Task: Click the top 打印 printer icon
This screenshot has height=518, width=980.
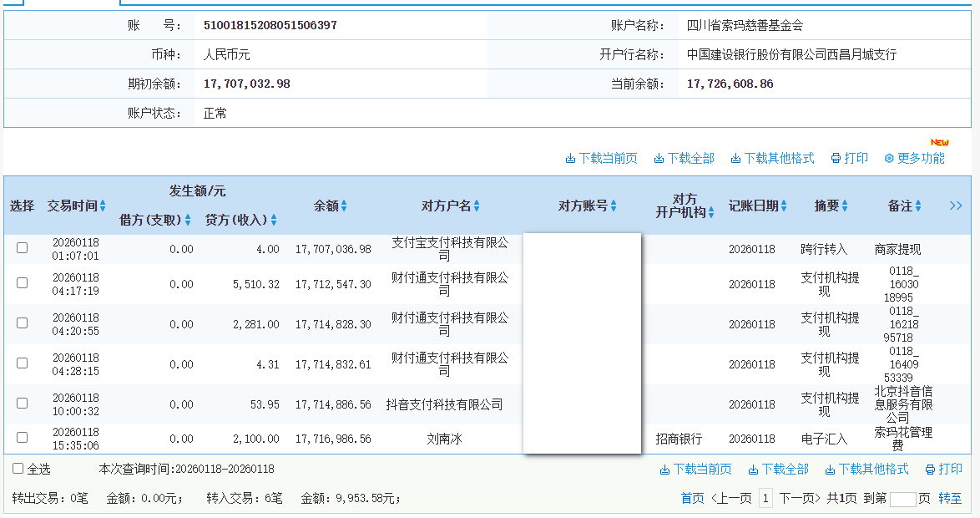Action: [835, 159]
